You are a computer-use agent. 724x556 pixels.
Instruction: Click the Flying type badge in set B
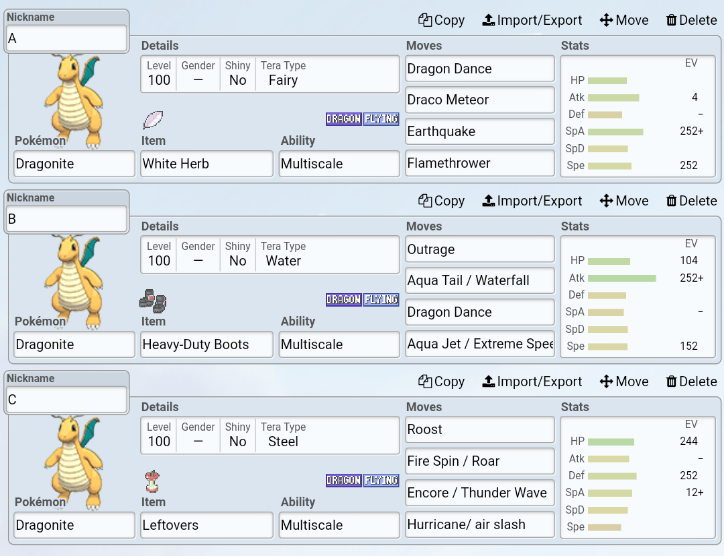381,300
